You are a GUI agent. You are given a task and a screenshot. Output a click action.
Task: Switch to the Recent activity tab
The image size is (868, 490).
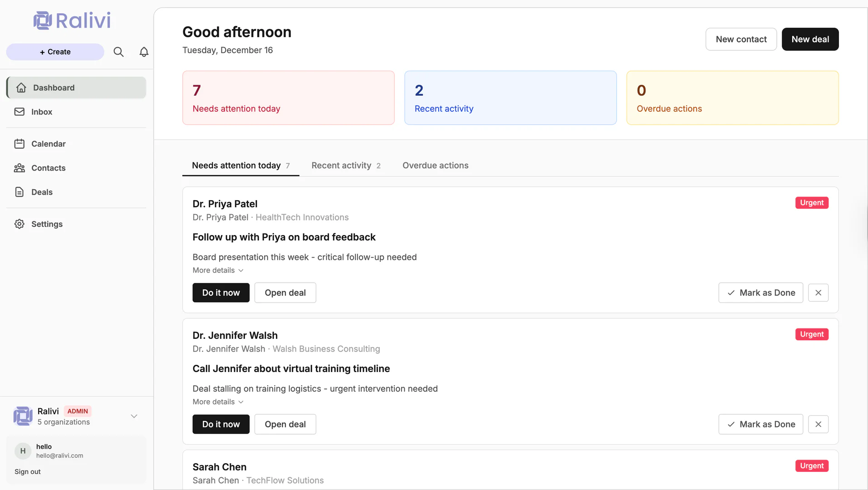(341, 165)
